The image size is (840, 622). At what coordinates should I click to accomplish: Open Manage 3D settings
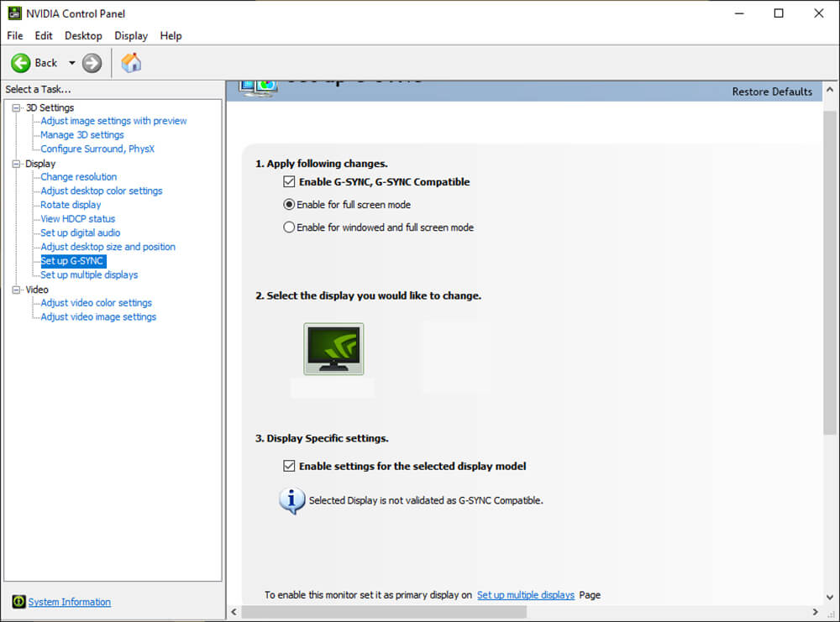[82, 135]
